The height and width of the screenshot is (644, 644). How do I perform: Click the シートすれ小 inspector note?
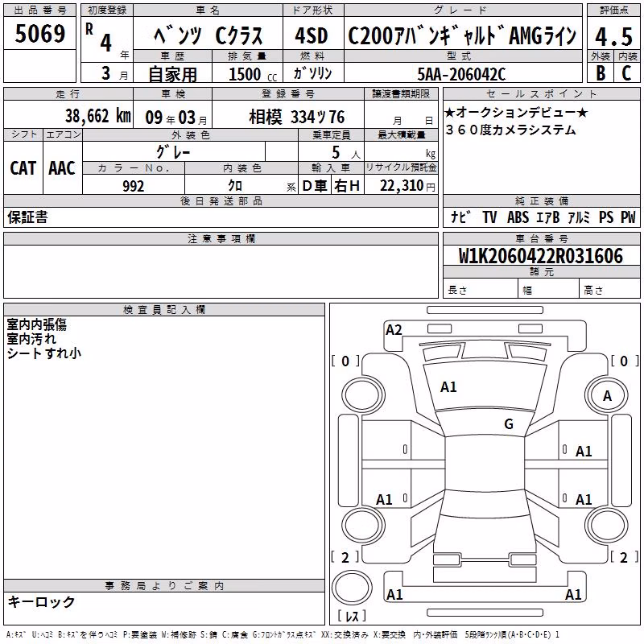(44, 353)
